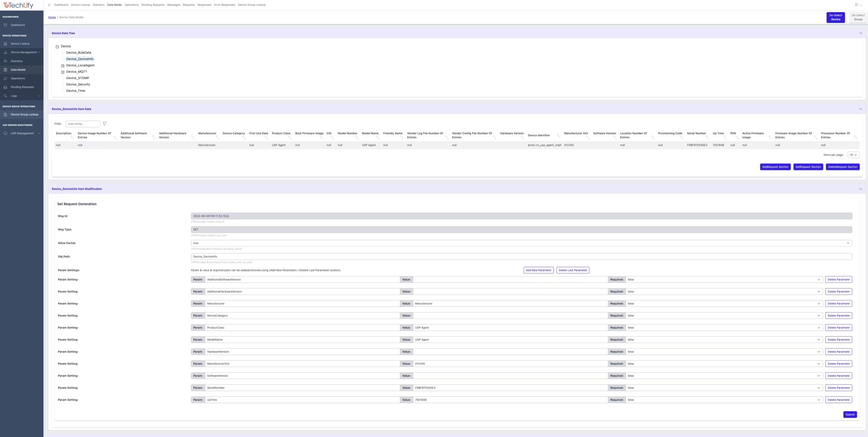This screenshot has width=868, height=437.
Task: Click the DeleteRequest Section button
Action: click(x=843, y=167)
